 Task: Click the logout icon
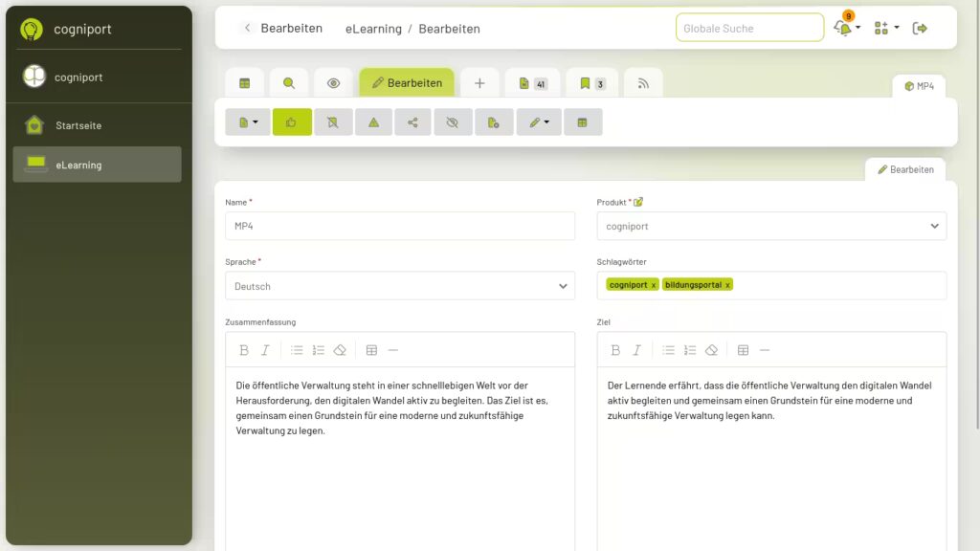(920, 28)
